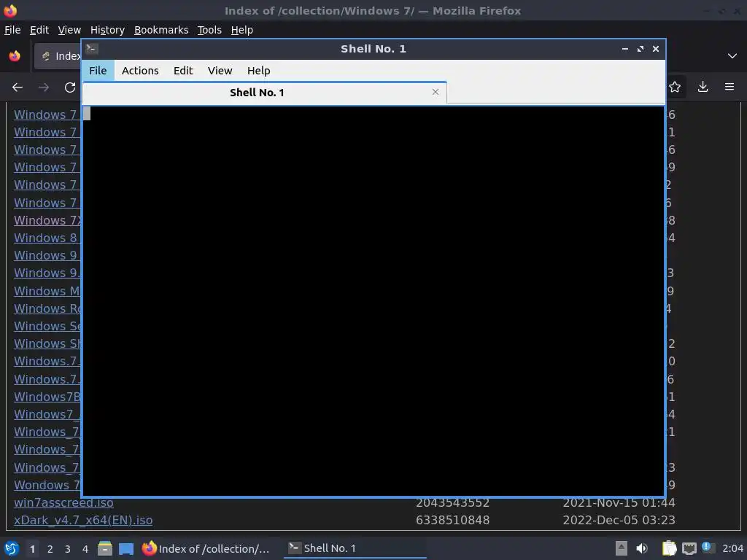Open the application launcher menu in taskbar
This screenshot has width=747, height=560.
12,548
